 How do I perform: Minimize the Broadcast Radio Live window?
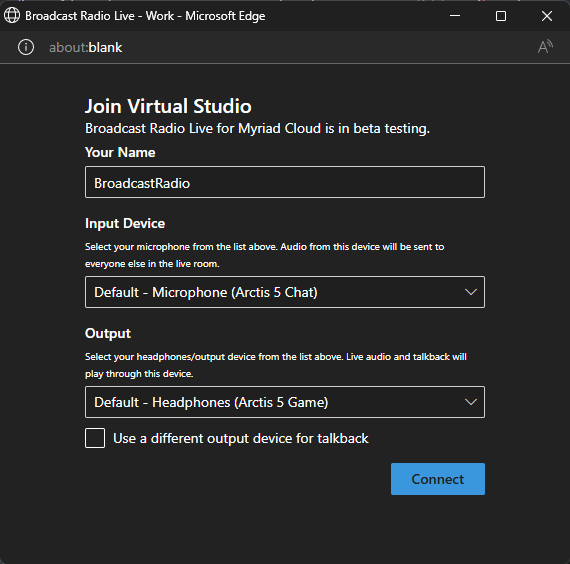pyautogui.click(x=455, y=16)
